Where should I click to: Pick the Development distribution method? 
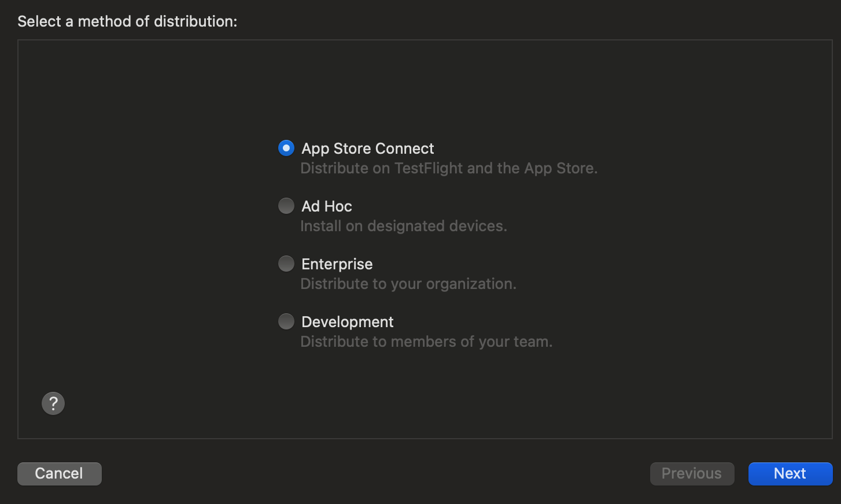(x=286, y=321)
